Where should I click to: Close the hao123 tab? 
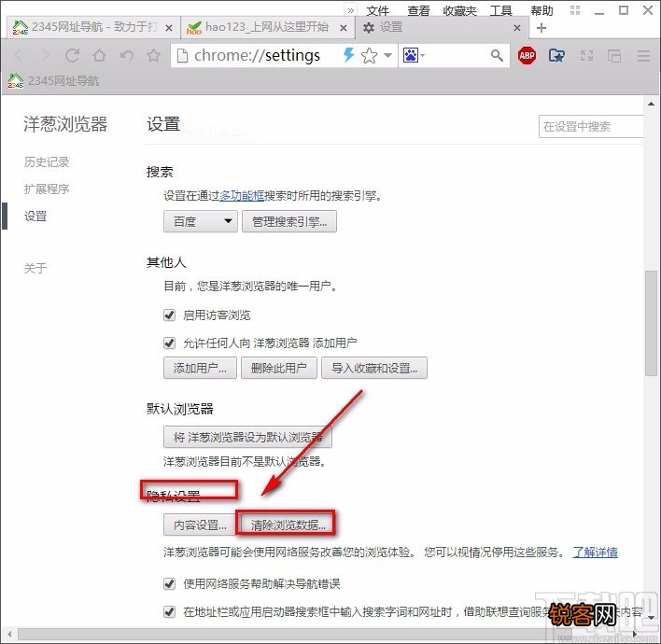(344, 28)
